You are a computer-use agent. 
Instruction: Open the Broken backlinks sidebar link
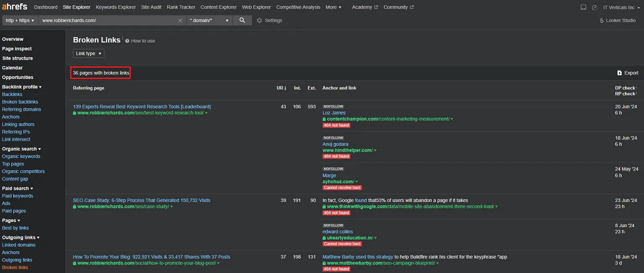point(20,102)
